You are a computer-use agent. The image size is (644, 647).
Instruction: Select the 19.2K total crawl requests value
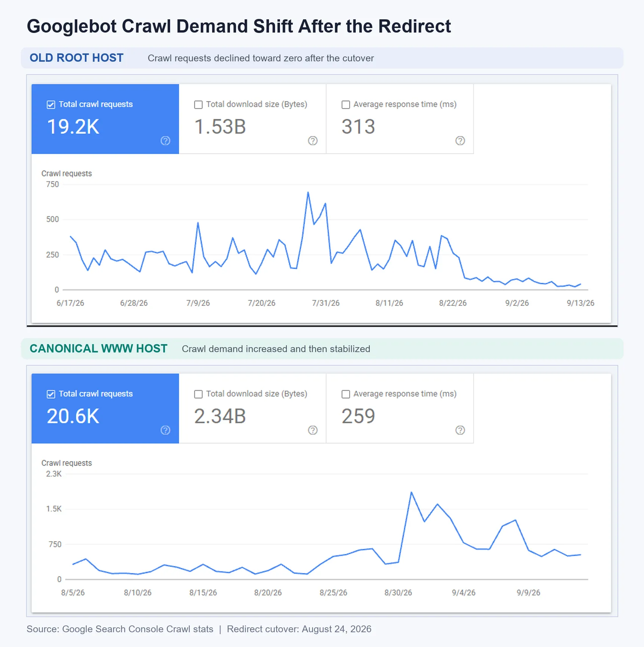click(73, 126)
